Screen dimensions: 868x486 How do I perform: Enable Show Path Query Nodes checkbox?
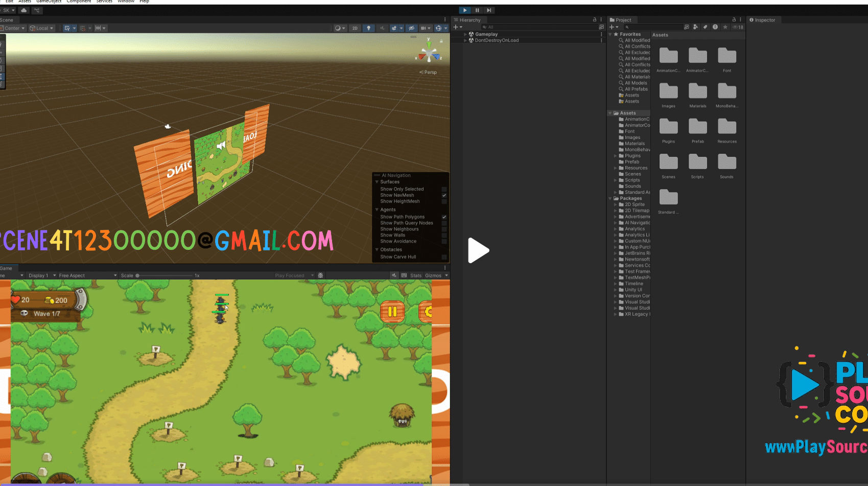coord(444,223)
